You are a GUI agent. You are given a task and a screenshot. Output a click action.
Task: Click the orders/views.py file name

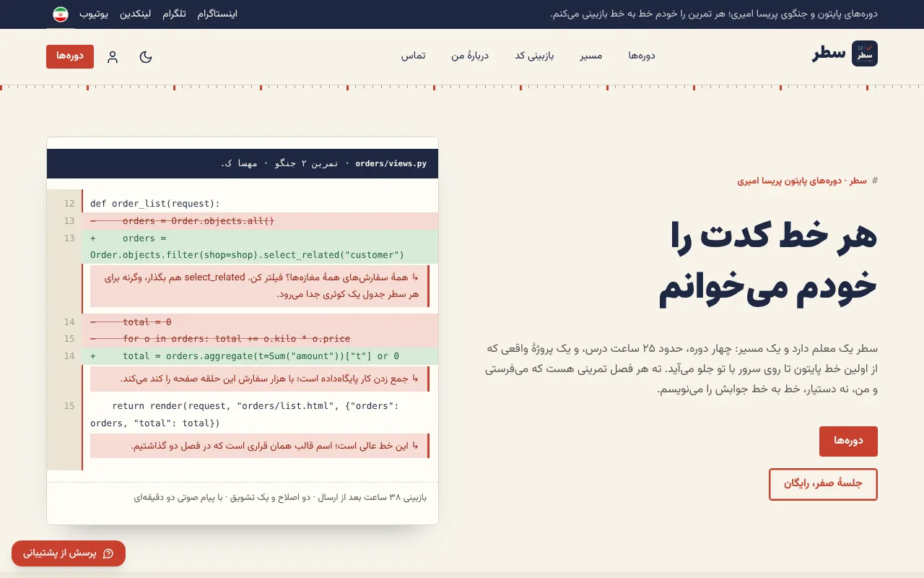click(391, 164)
